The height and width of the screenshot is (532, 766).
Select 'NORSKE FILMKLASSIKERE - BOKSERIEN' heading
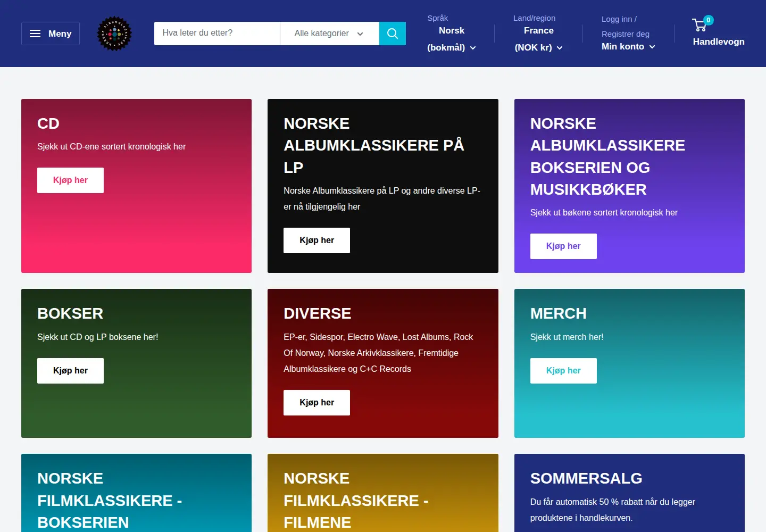(110, 501)
